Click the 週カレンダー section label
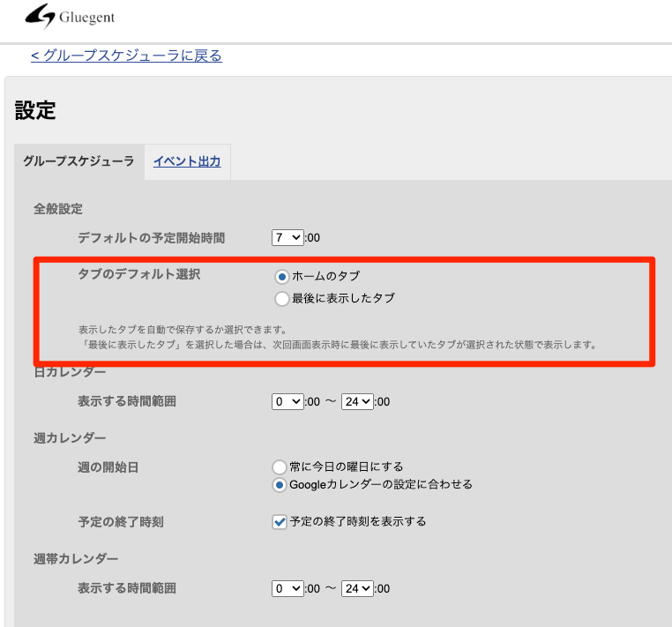 pyautogui.click(x=70, y=438)
